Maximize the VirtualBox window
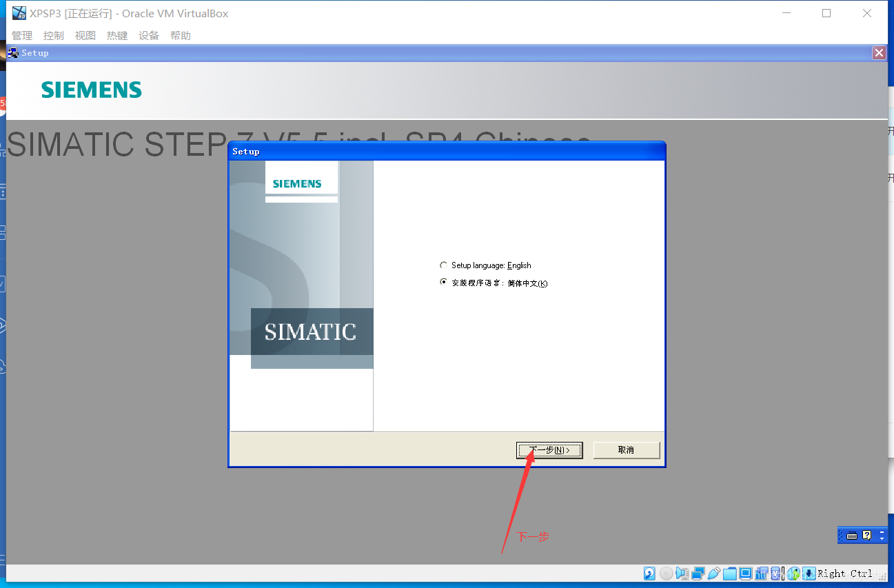 click(x=826, y=13)
